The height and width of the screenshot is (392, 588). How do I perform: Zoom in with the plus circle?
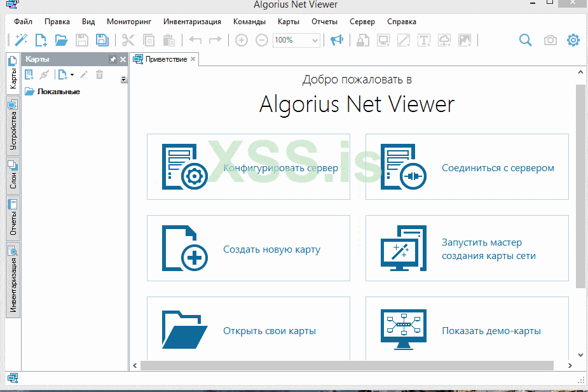[242, 40]
